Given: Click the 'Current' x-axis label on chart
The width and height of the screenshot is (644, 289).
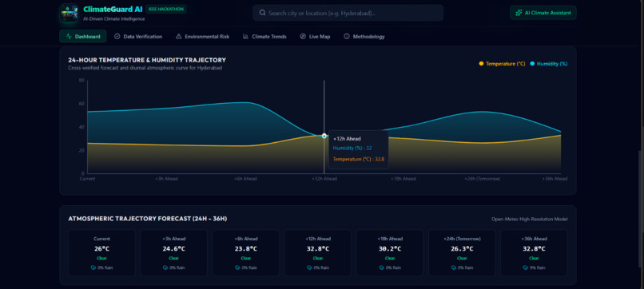Looking at the screenshot, I should pos(87,179).
